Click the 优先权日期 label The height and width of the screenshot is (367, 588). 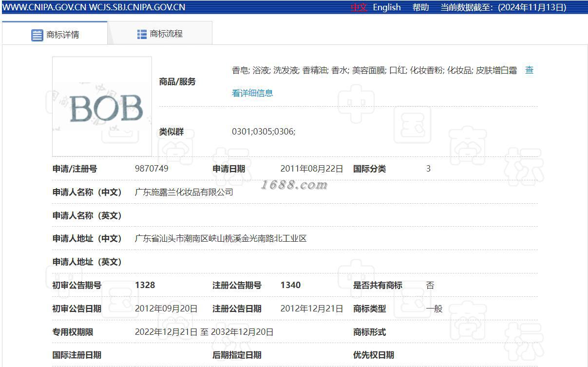pos(374,355)
